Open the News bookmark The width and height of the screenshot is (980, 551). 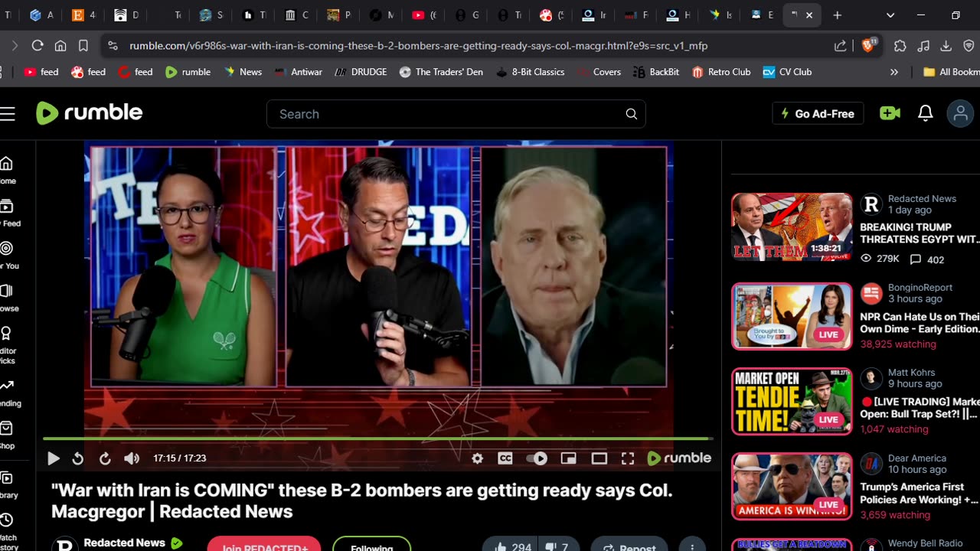(x=243, y=72)
